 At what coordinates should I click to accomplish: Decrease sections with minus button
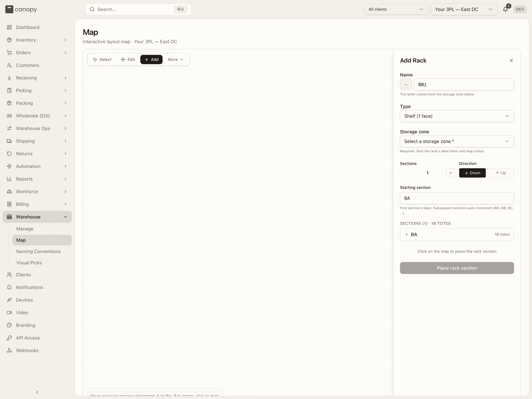tap(404, 173)
